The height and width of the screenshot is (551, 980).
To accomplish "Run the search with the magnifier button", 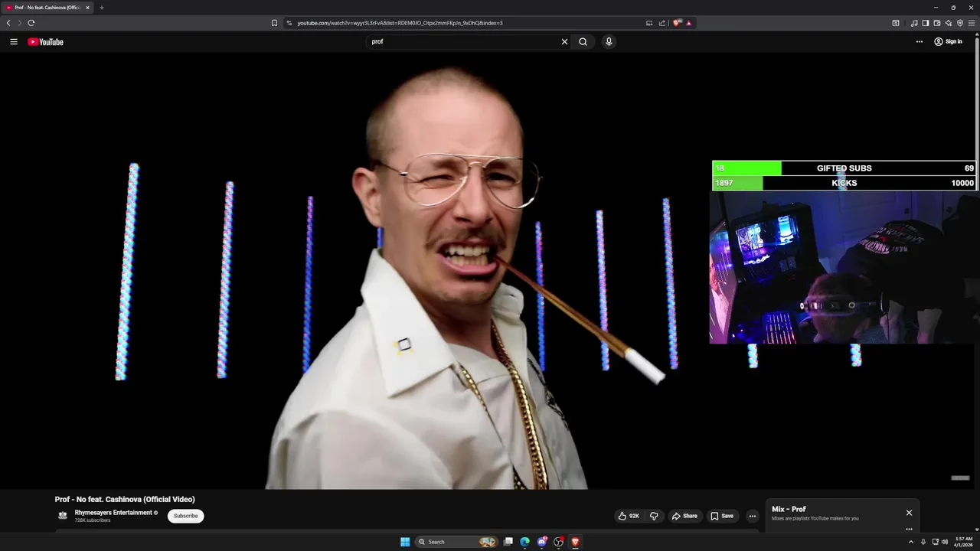I will (583, 41).
